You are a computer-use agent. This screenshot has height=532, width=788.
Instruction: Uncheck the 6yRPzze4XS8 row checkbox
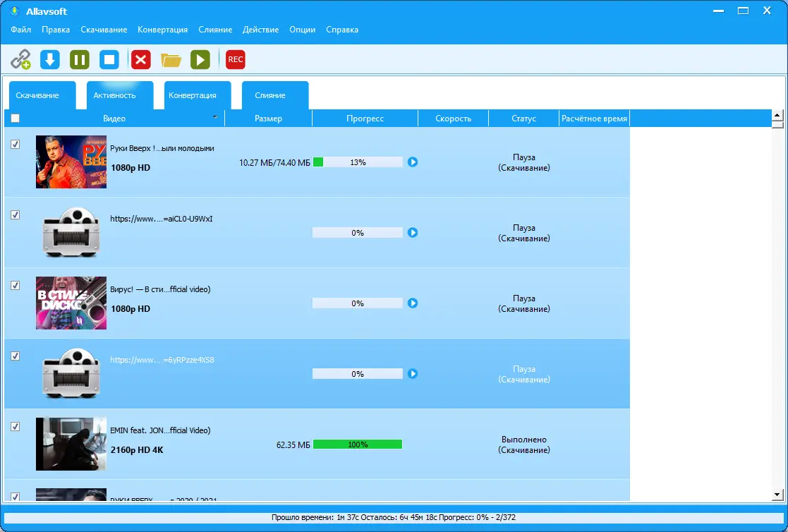pyautogui.click(x=15, y=356)
